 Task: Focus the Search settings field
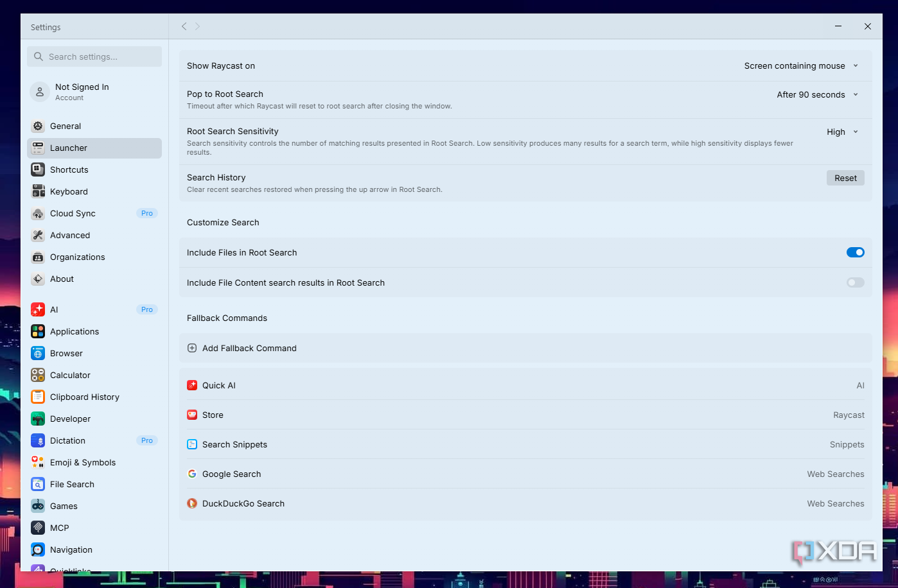pyautogui.click(x=94, y=56)
